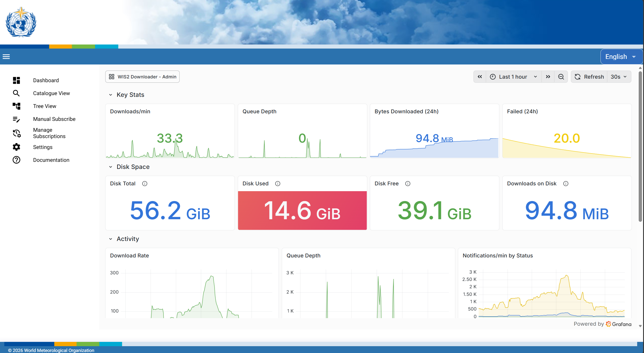Collapse the Activity row

[111, 239]
